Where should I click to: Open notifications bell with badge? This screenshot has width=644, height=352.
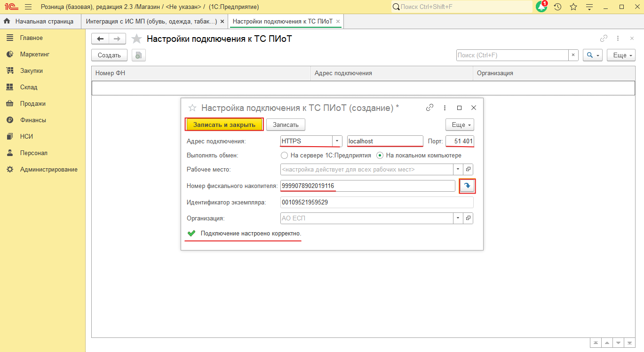(x=542, y=7)
